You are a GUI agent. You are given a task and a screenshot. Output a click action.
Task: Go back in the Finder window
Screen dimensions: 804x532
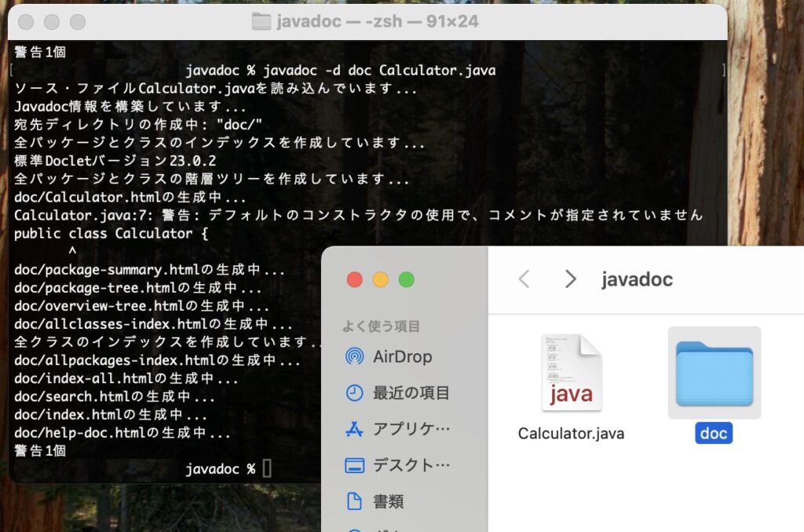524,279
